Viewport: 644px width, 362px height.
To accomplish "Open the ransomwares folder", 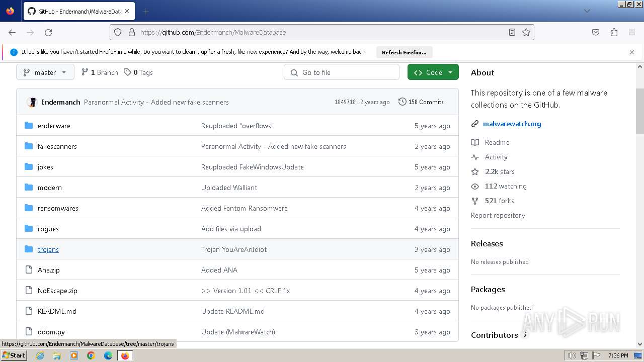I will point(58,208).
